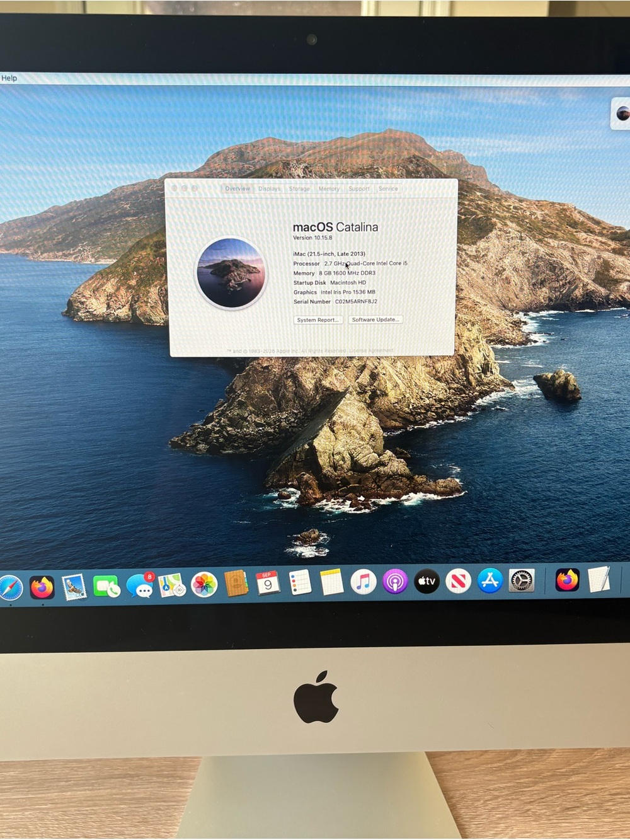630x840 pixels.
Task: Open the Memory tab
Action: (329, 188)
